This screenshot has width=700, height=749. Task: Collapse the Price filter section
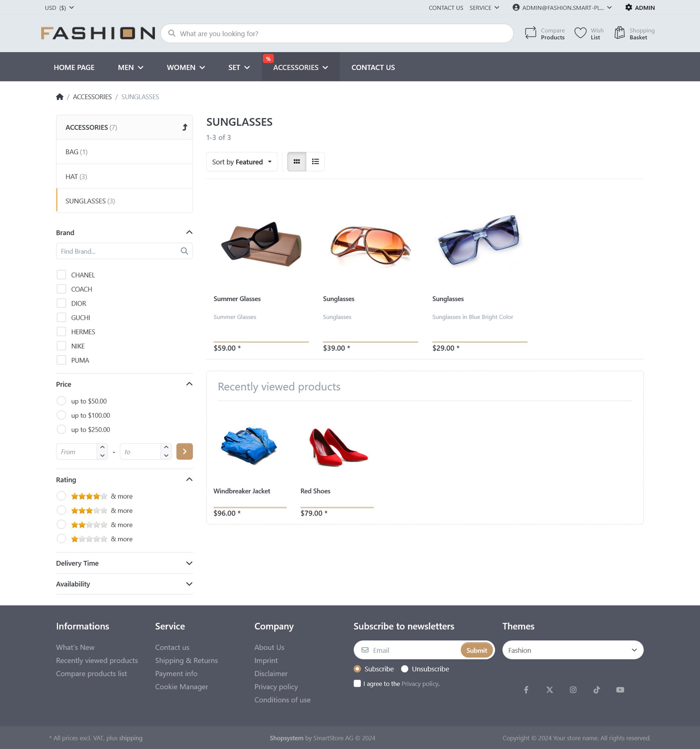[x=189, y=384]
